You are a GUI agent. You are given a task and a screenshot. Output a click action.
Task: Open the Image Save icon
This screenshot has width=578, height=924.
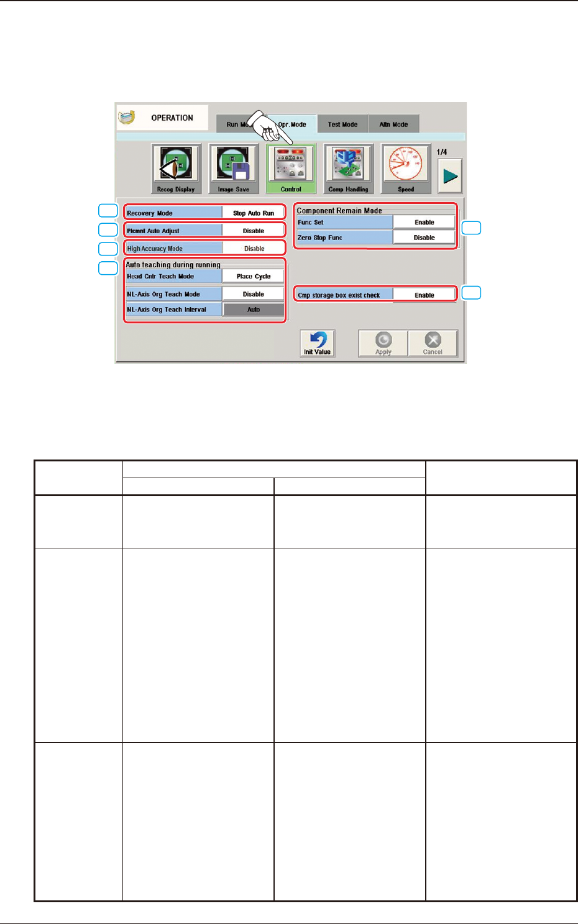(x=234, y=169)
